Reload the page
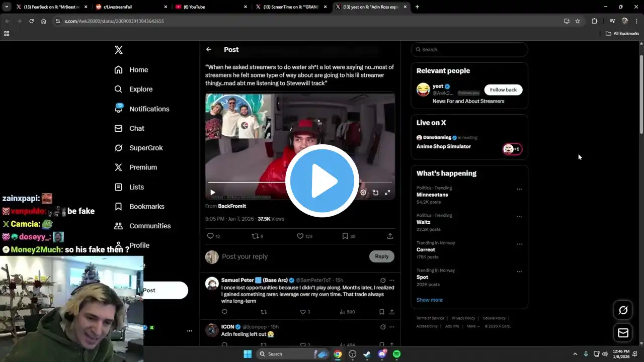Viewport: 644px width, 362px height. tap(31, 21)
